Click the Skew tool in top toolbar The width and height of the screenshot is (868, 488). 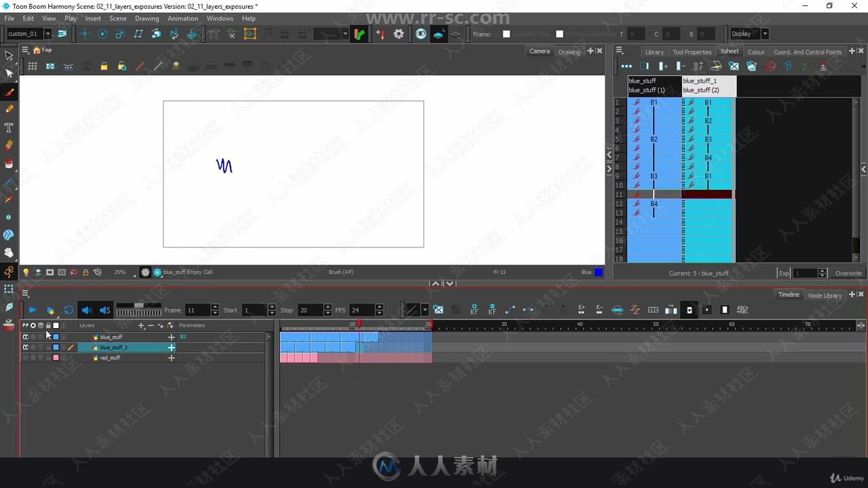tap(138, 34)
